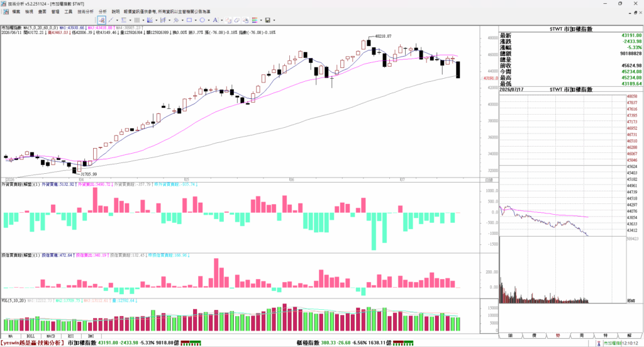Screen dimensions: 644x347
Task: Click the antenna connection status icon
Action: coord(599,343)
